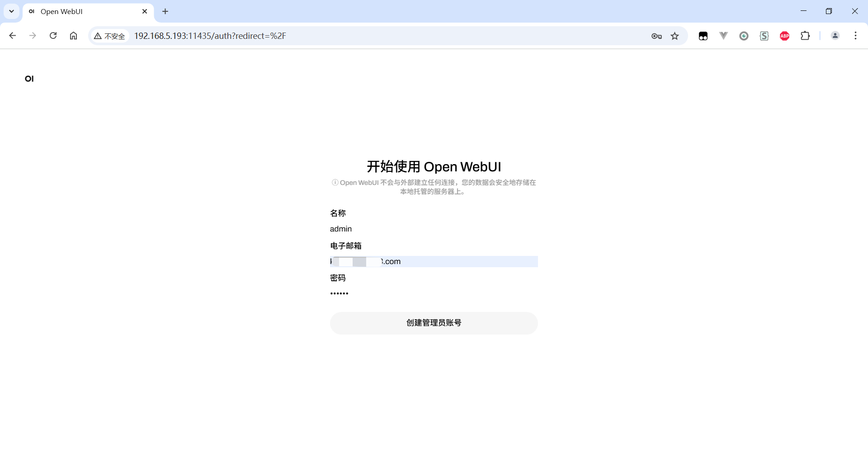
Task: Close the browser window
Action: (855, 11)
